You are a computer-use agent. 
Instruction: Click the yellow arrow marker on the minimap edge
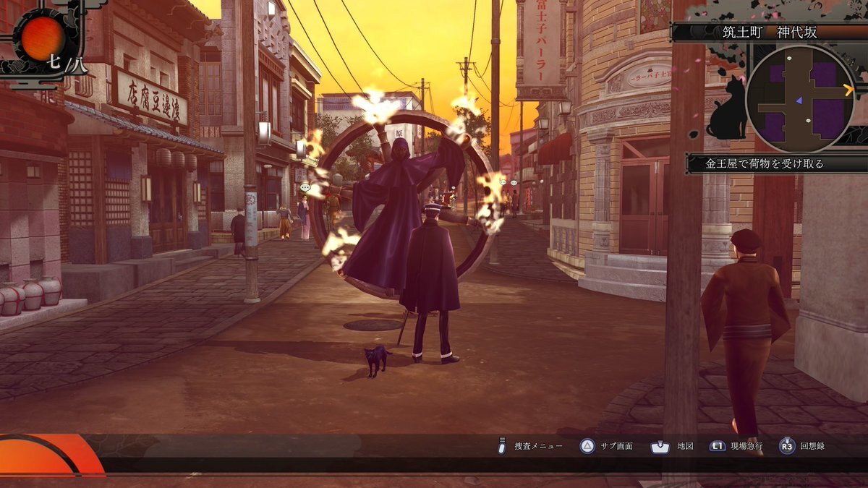[848, 90]
